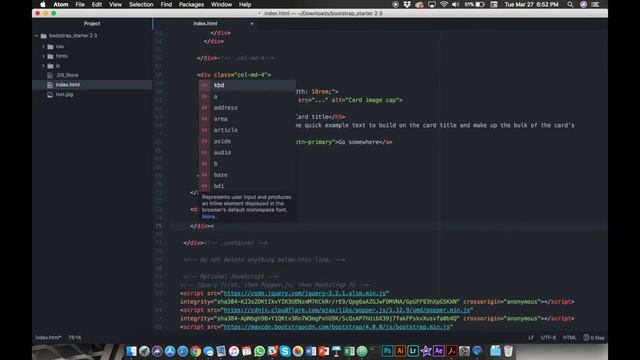640x360 pixels.
Task: Open PowerPoint from the dock
Action: (x=324, y=351)
